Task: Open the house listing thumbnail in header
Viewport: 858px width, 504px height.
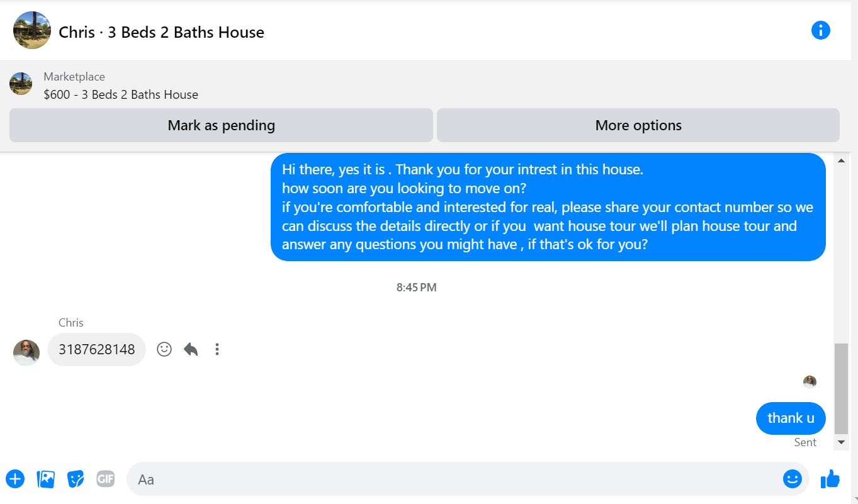Action: [x=32, y=30]
